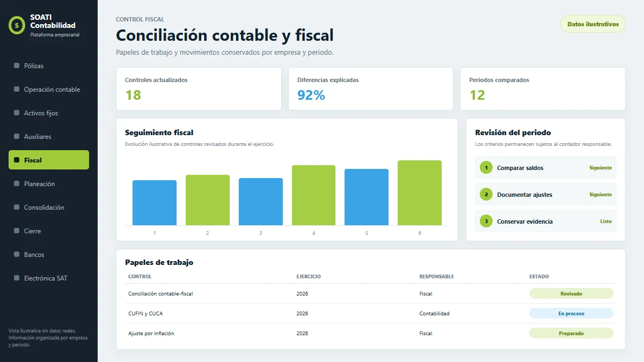Click the EJERCICIO column header
Viewport: 644px width, 362px height.
pos(309,277)
